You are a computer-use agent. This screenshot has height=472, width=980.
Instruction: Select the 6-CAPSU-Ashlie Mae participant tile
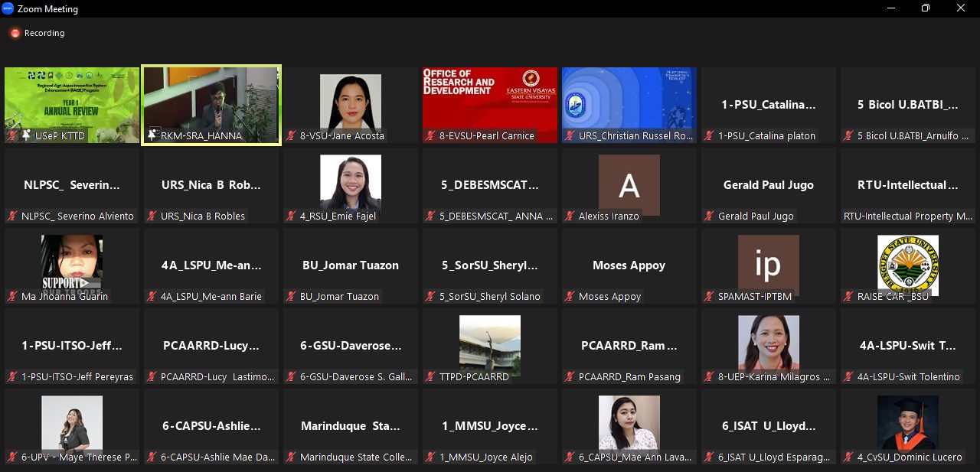click(x=211, y=426)
